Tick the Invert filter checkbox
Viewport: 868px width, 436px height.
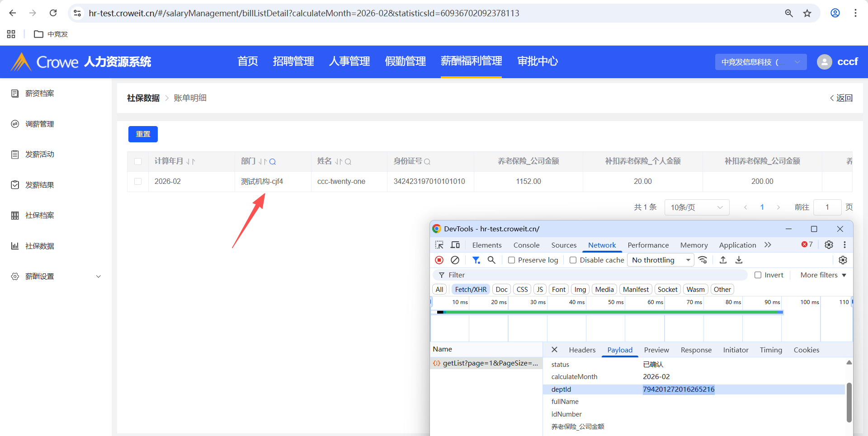click(x=758, y=275)
